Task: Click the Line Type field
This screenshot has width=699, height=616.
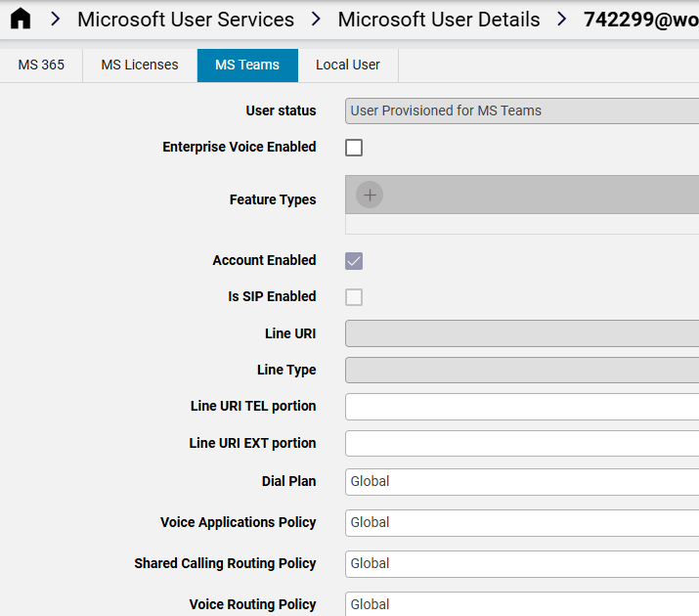Action: (x=522, y=370)
